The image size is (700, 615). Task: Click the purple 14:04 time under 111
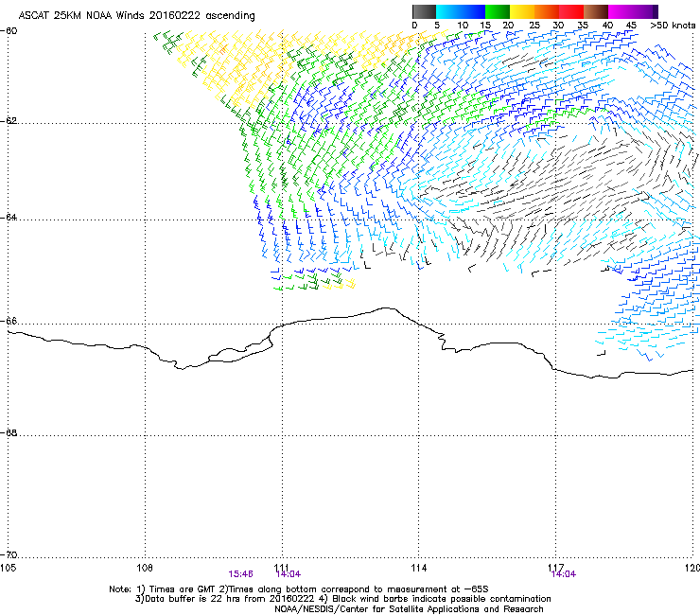[289, 574]
